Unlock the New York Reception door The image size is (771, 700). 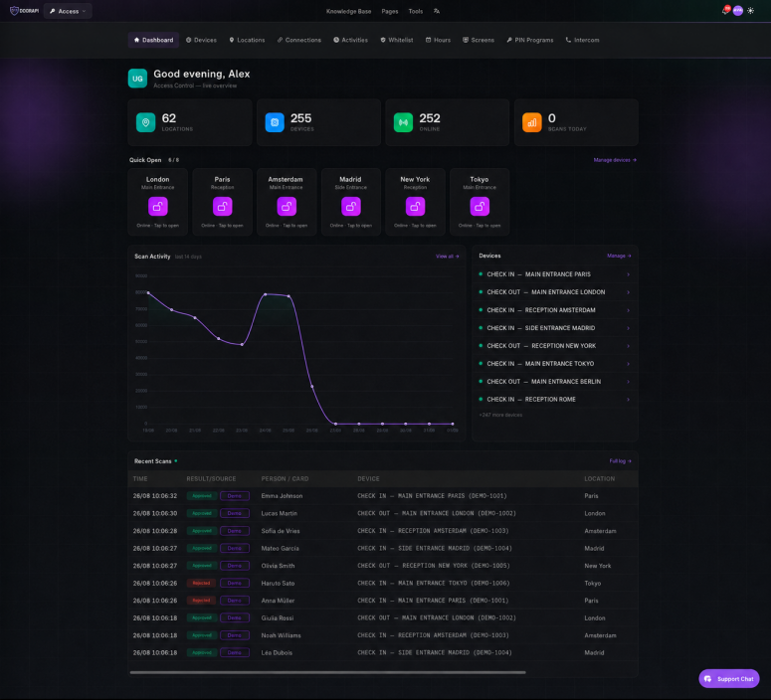click(416, 207)
